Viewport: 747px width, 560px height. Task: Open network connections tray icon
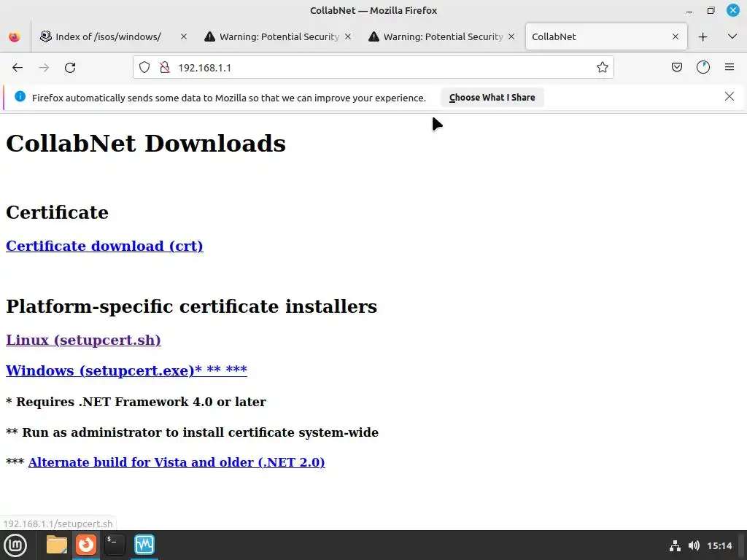coord(675,545)
